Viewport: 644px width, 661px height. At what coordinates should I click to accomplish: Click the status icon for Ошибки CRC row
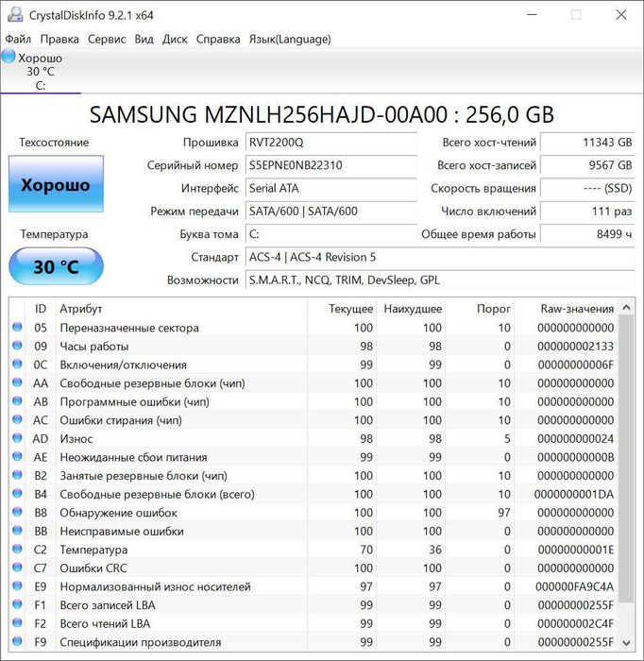(17, 568)
